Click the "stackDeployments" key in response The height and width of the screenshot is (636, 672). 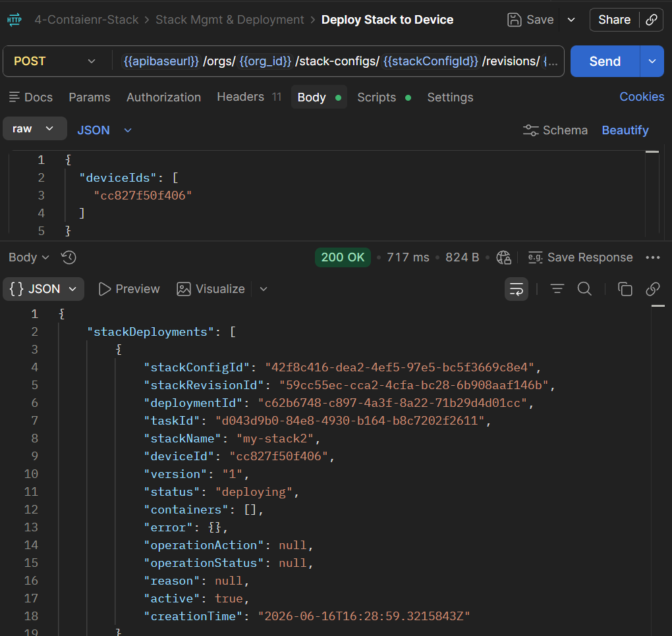(x=150, y=332)
